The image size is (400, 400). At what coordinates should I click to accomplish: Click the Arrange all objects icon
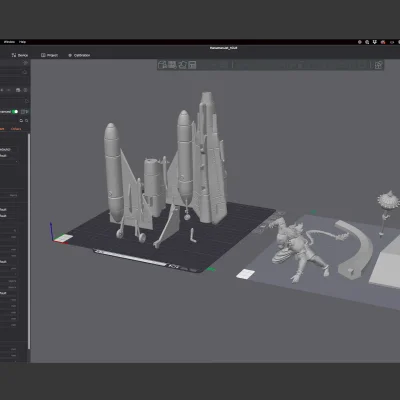click(x=192, y=65)
